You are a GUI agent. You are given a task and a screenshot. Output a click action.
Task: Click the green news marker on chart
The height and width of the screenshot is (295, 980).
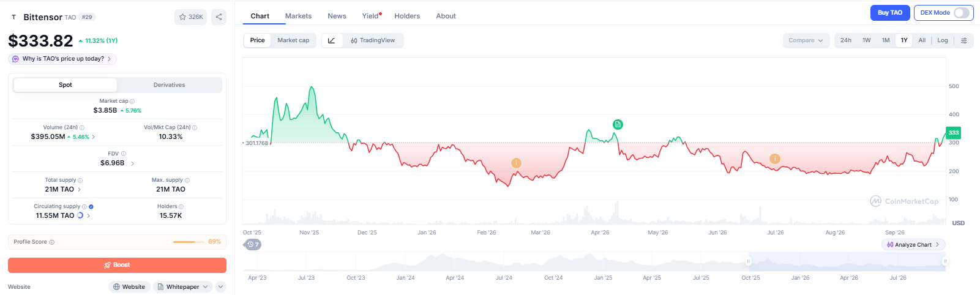pos(618,124)
